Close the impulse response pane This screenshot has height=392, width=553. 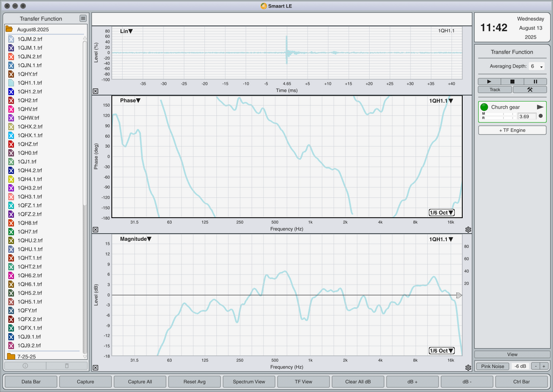(96, 91)
